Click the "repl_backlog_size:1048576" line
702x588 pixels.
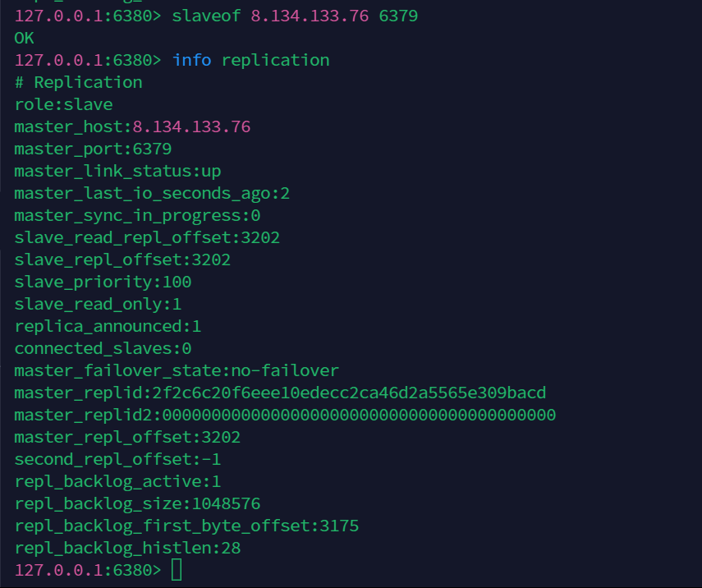(137, 503)
